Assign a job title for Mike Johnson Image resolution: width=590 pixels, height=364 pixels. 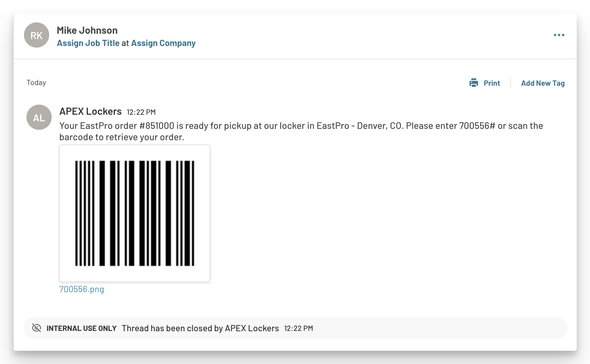[x=88, y=43]
